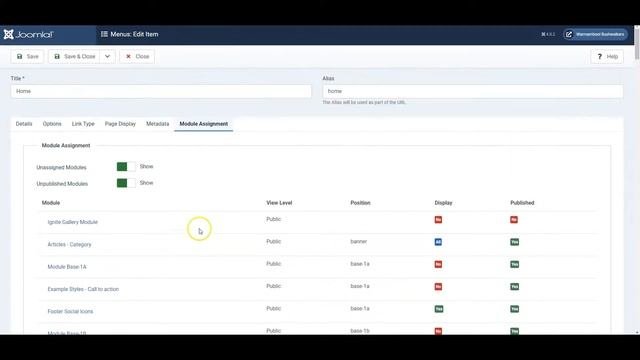Switch to the Page Display tab

click(x=120, y=124)
